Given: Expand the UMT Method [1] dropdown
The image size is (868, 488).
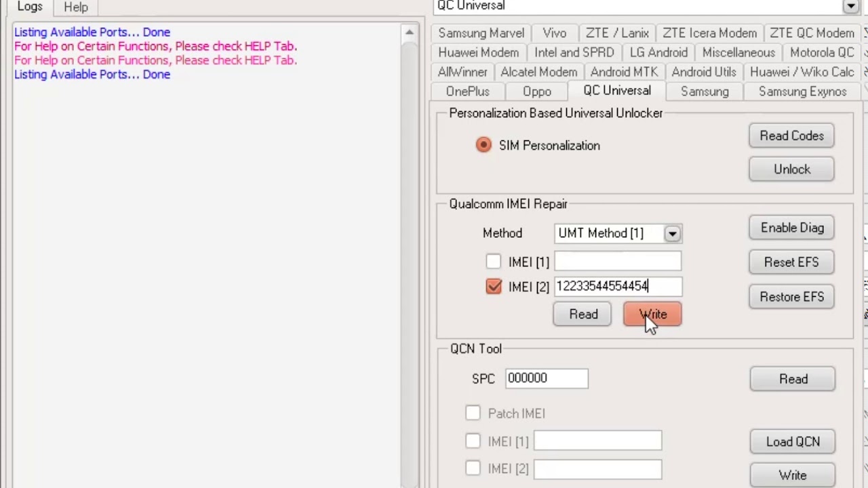Looking at the screenshot, I should (672, 234).
